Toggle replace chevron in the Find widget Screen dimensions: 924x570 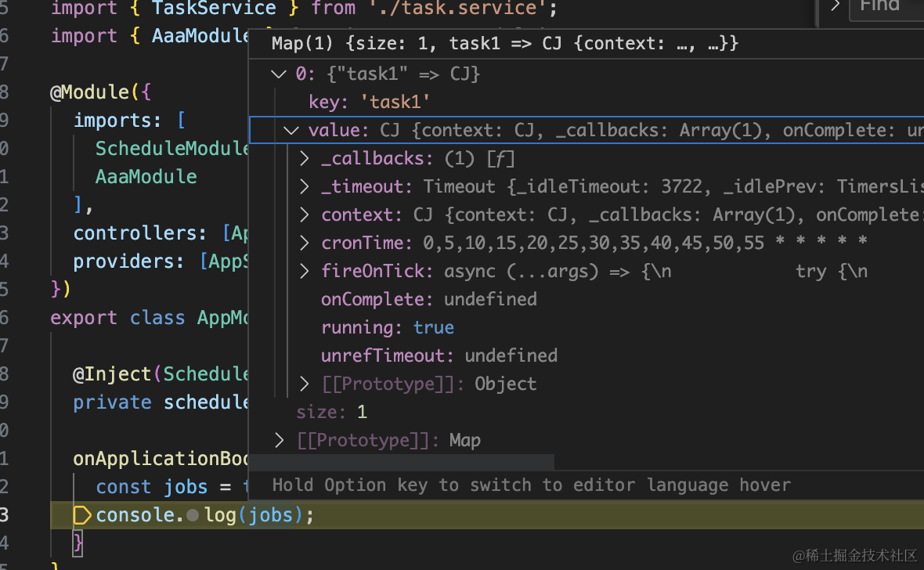click(835, 6)
